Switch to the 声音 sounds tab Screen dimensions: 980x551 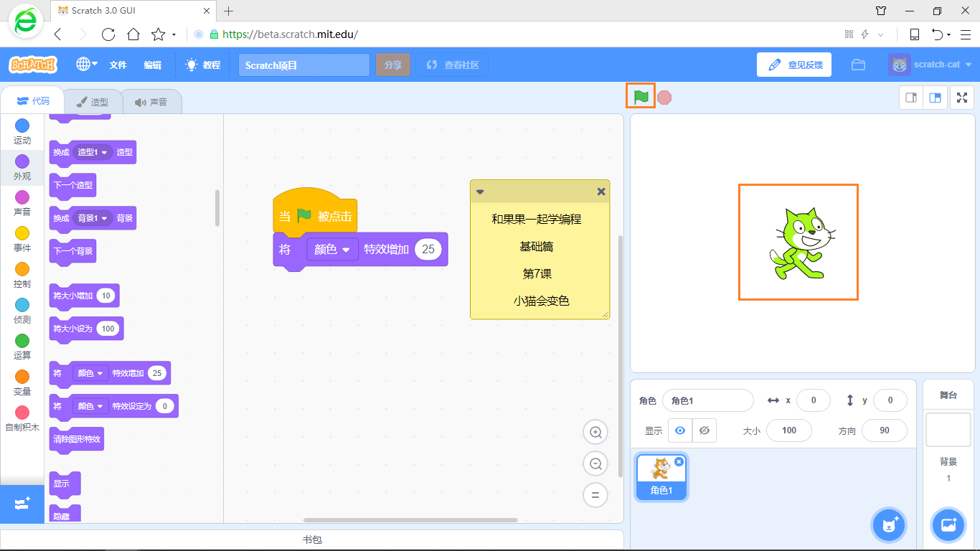coord(151,102)
